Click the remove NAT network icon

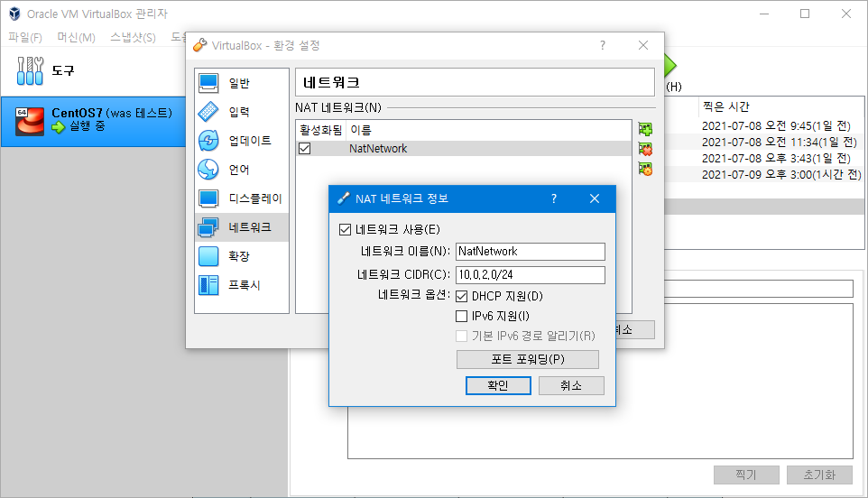(645, 149)
